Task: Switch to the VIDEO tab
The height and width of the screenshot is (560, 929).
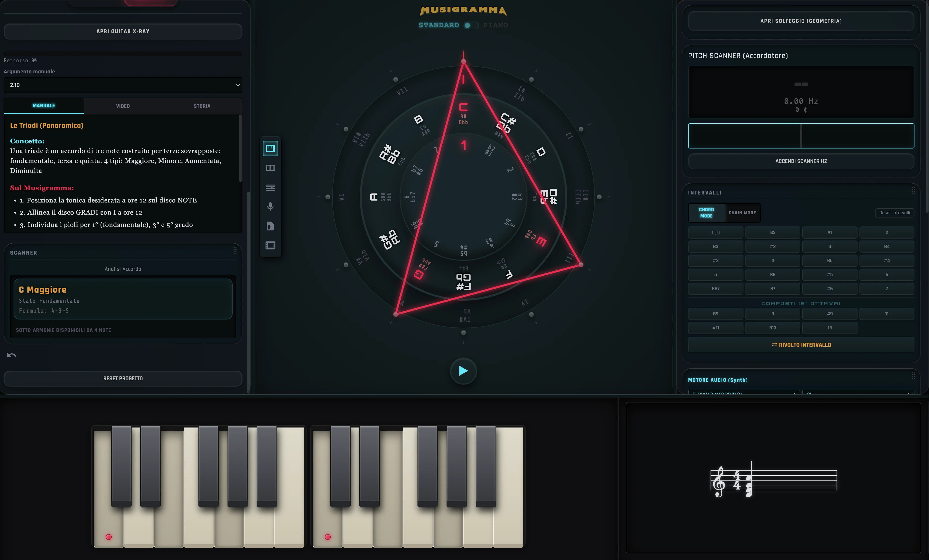Action: point(123,106)
